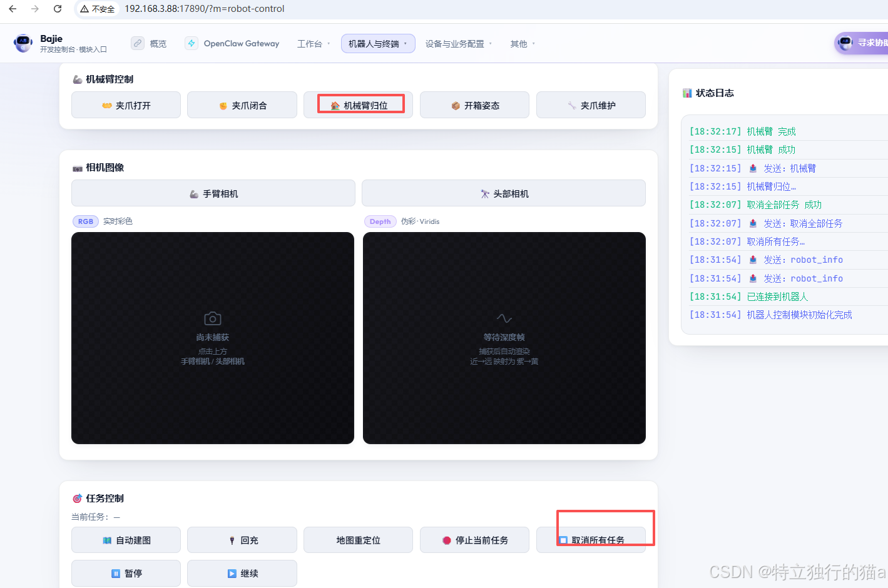
Task: Click the 任务控制 section target icon
Action: (78, 499)
